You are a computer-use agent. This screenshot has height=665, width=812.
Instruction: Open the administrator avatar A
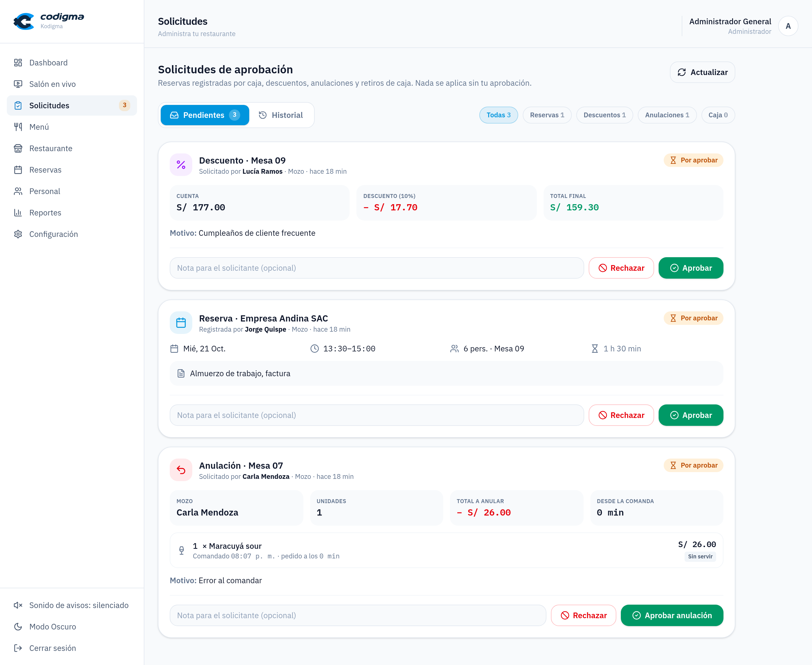[788, 26]
